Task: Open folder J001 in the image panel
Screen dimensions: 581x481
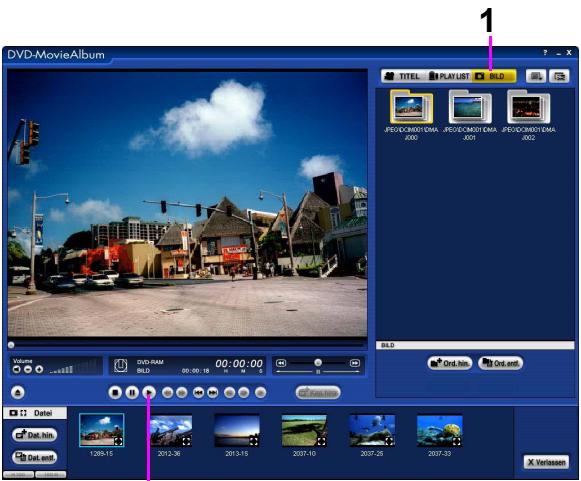Action: click(470, 115)
